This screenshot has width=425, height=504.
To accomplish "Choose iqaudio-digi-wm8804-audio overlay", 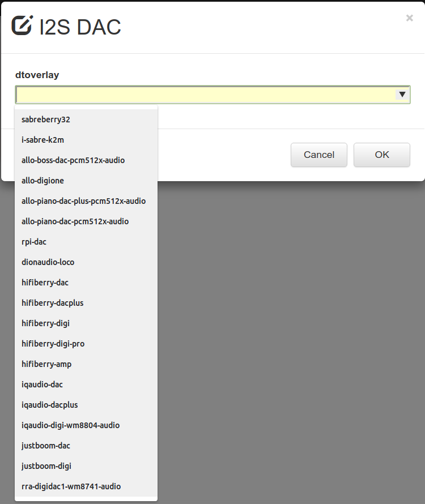I will coord(86,425).
